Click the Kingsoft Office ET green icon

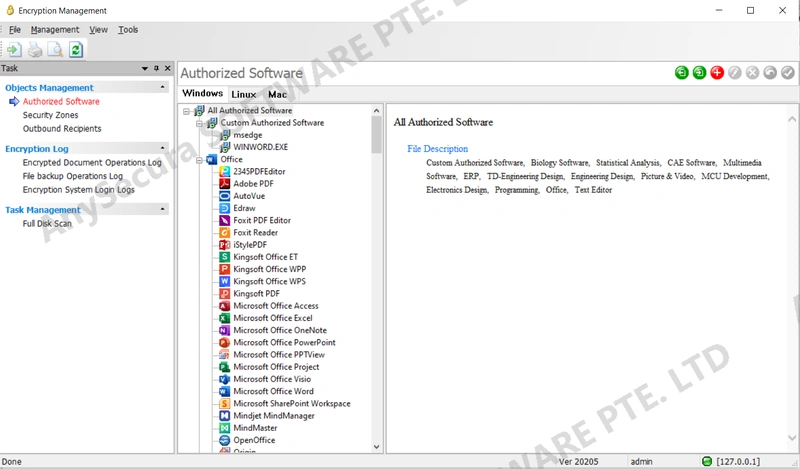(224, 257)
